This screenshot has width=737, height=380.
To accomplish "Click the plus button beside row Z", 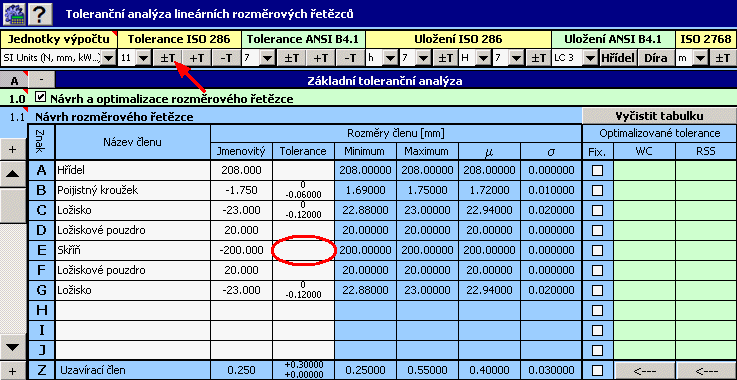I will click(x=13, y=371).
